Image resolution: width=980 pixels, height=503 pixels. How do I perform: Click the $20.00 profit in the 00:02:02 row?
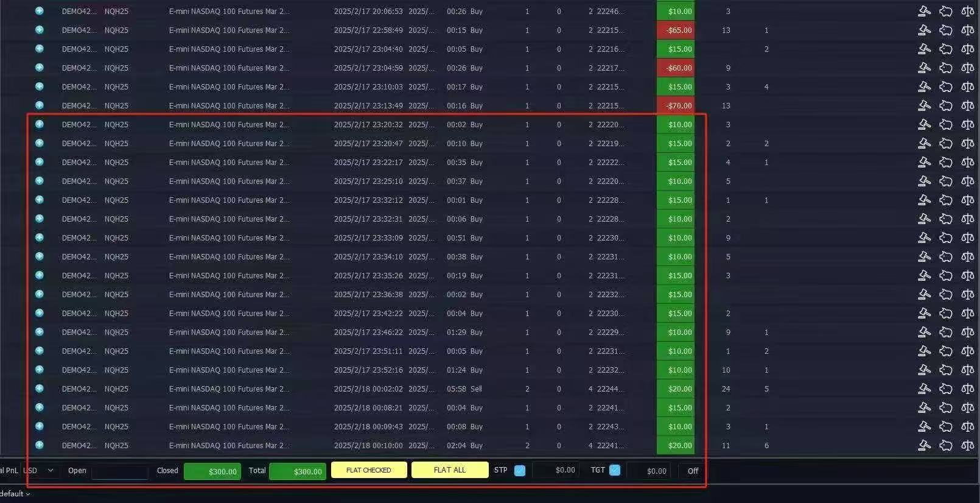click(676, 389)
